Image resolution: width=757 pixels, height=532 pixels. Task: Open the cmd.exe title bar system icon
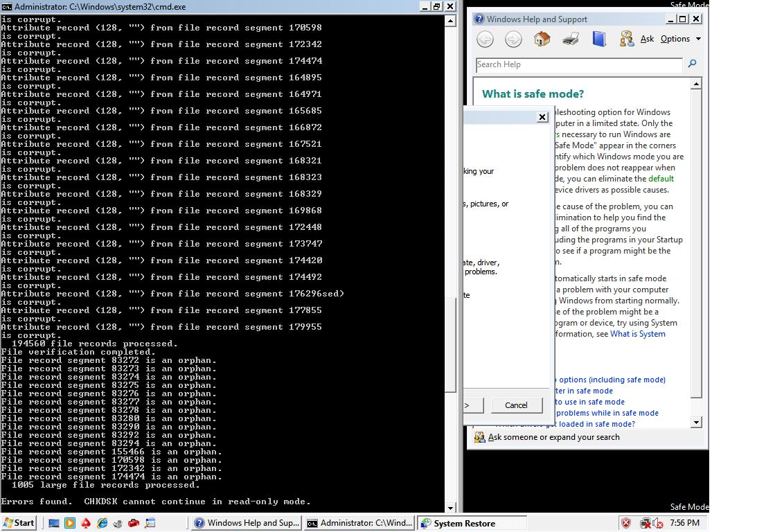pos(6,6)
